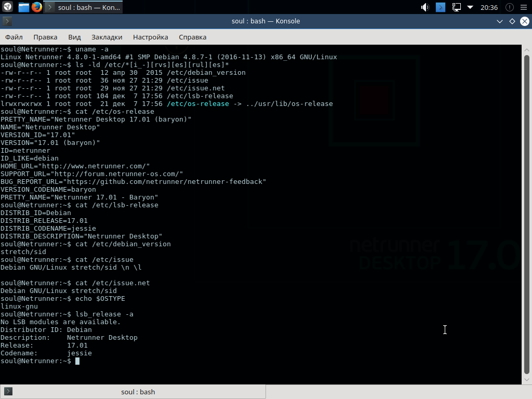Click the terminal vertical scrollbar handle
Image resolution: width=532 pixels, height=399 pixels.
(527, 215)
